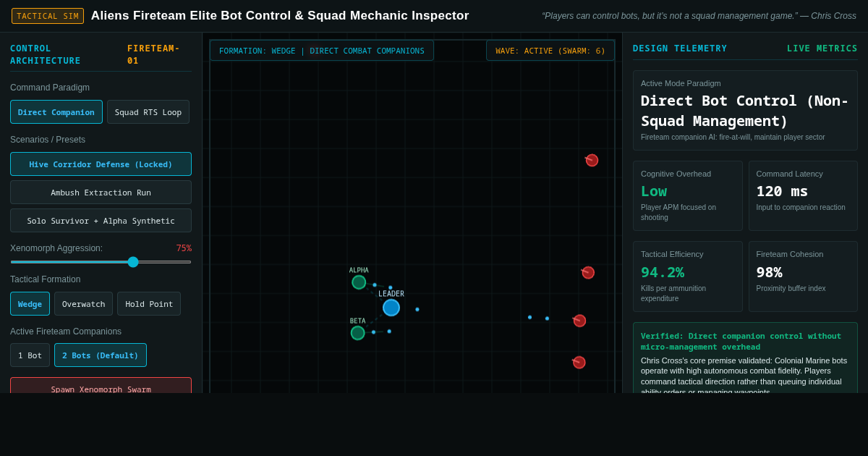This screenshot has height=456, width=868.
Task: Click the DESIGN TELEMETRY heading
Action: [x=680, y=48]
